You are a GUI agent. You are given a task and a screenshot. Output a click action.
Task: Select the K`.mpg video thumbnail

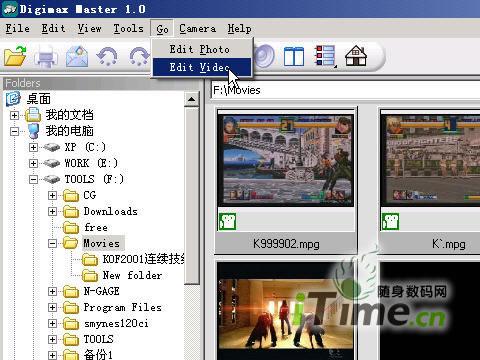point(430,161)
